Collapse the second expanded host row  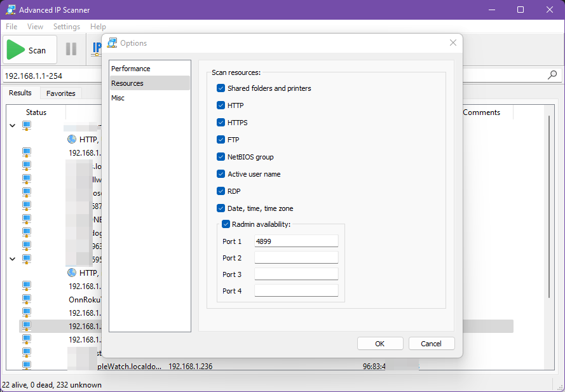tap(13, 259)
